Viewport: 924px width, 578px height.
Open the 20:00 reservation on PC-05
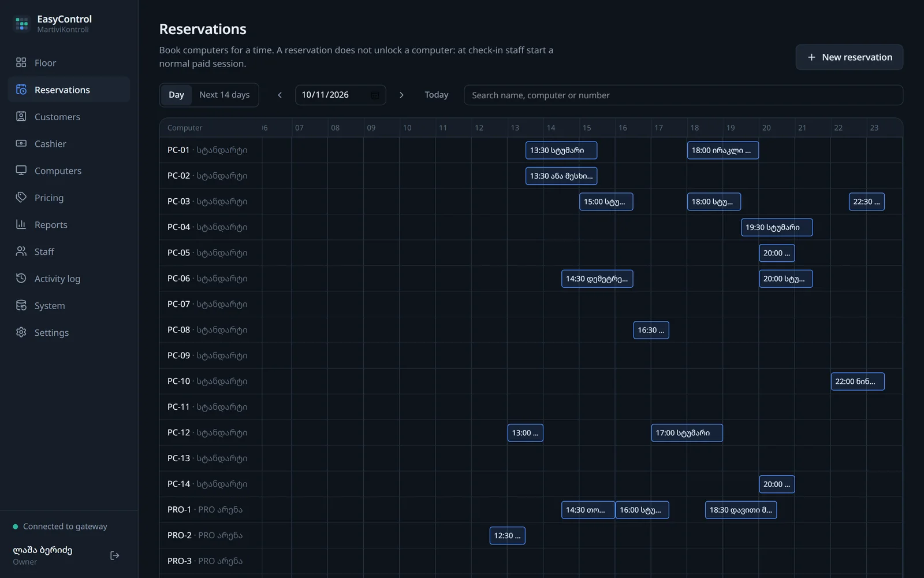777,253
